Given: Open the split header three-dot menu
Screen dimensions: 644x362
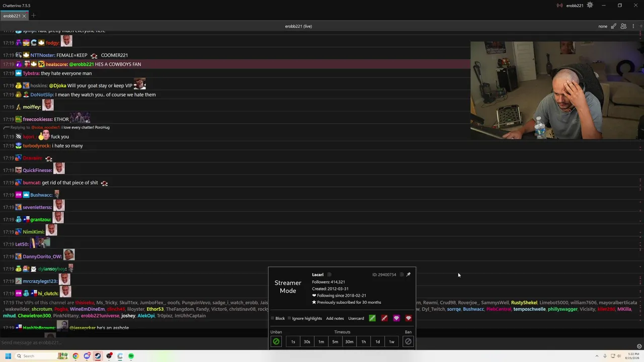Looking at the screenshot, I should (x=633, y=26).
